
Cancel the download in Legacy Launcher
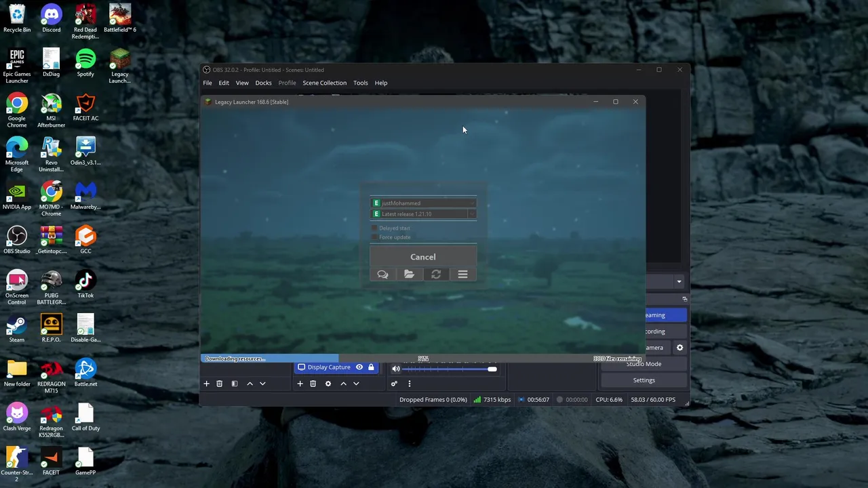click(423, 257)
